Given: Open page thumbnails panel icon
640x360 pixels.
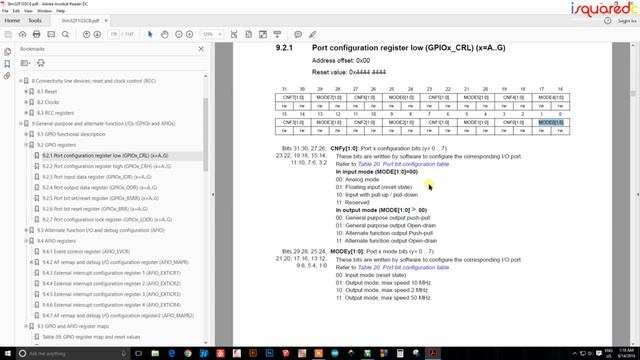Looking at the screenshot, I should coord(7,52).
